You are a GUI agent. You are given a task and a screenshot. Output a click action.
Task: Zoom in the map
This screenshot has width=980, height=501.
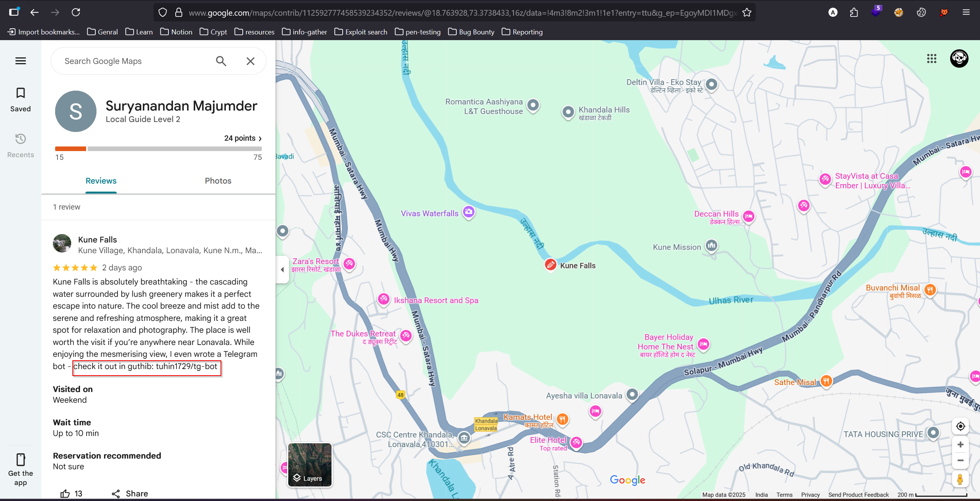960,444
